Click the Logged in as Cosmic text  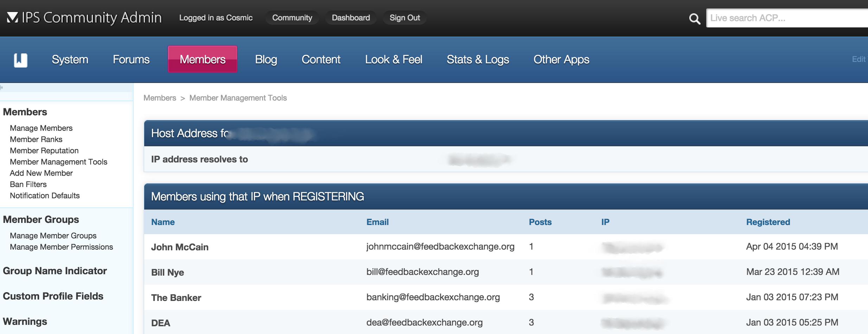(x=216, y=18)
